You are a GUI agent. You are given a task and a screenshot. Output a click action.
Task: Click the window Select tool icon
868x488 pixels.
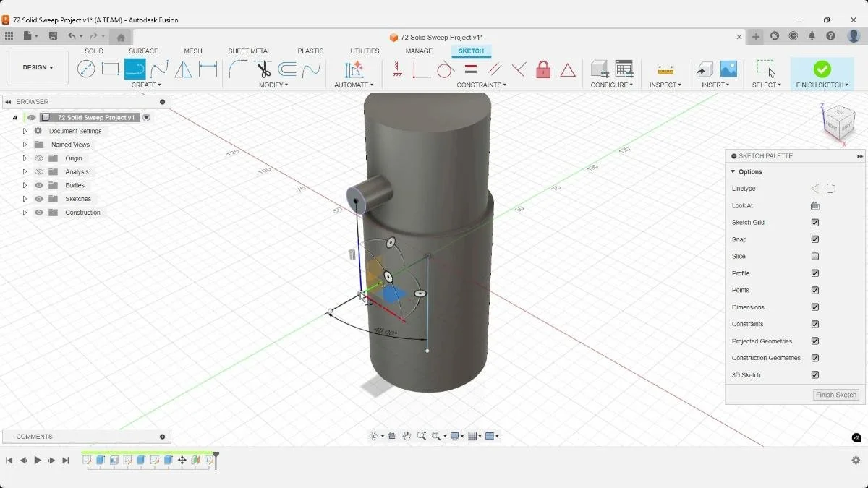click(x=766, y=69)
